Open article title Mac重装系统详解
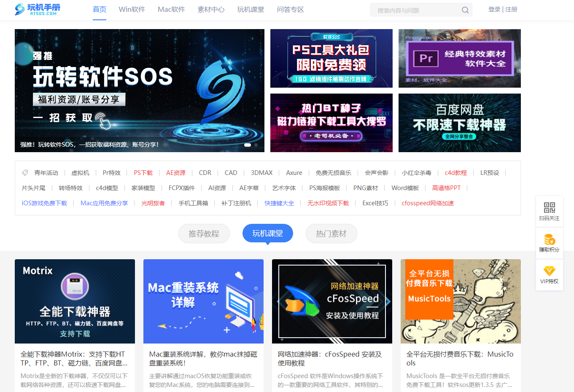The height and width of the screenshot is (392, 574). 203,359
